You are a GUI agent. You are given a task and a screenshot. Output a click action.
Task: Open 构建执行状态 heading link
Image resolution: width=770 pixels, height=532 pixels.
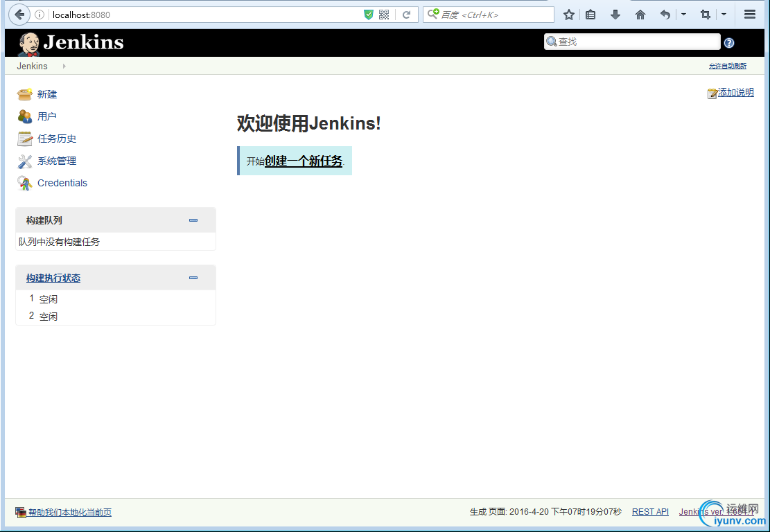53,278
